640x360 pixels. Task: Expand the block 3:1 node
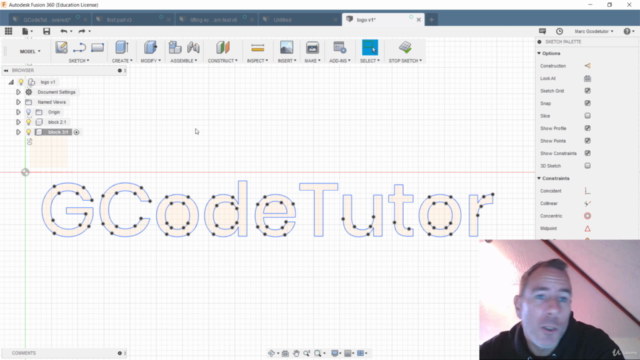coord(18,132)
